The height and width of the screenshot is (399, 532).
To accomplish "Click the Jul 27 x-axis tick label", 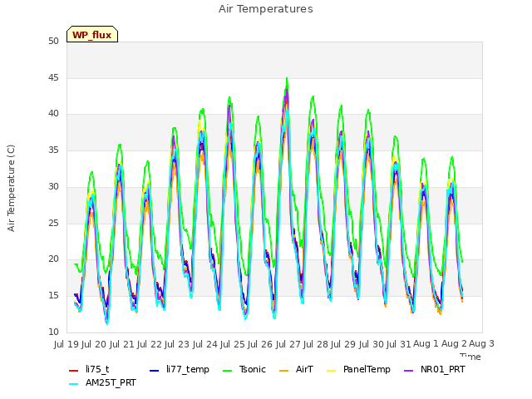I will (x=288, y=344).
